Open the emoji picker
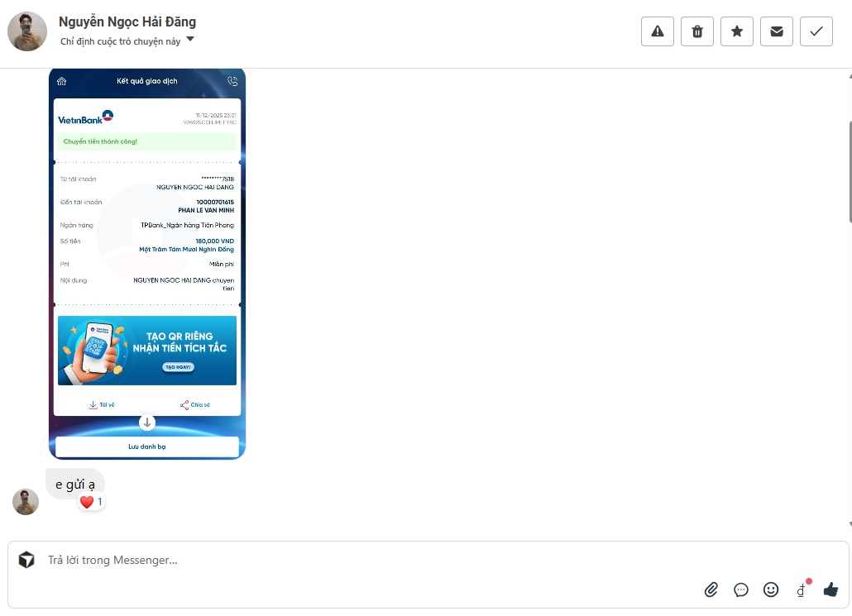This screenshot has width=852, height=616. (771, 590)
